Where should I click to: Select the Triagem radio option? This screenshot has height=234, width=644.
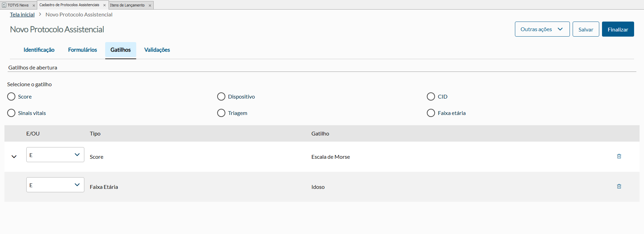click(x=221, y=113)
